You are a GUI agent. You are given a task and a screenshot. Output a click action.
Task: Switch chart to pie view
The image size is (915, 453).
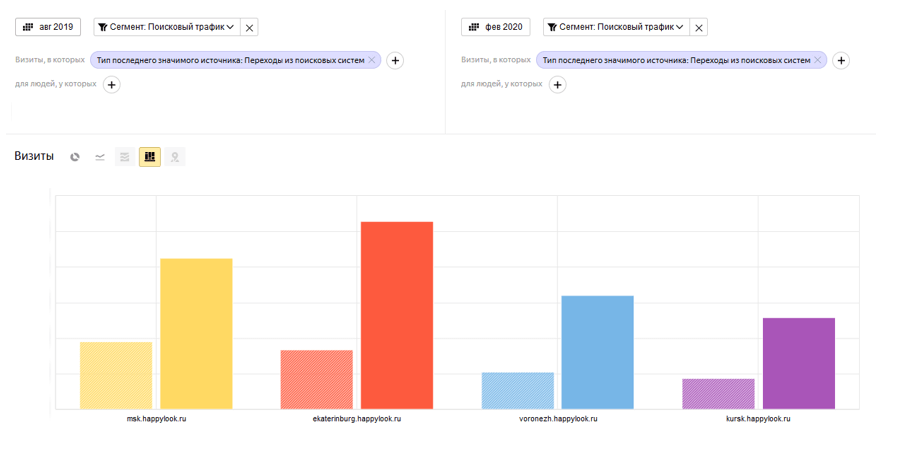pos(75,156)
